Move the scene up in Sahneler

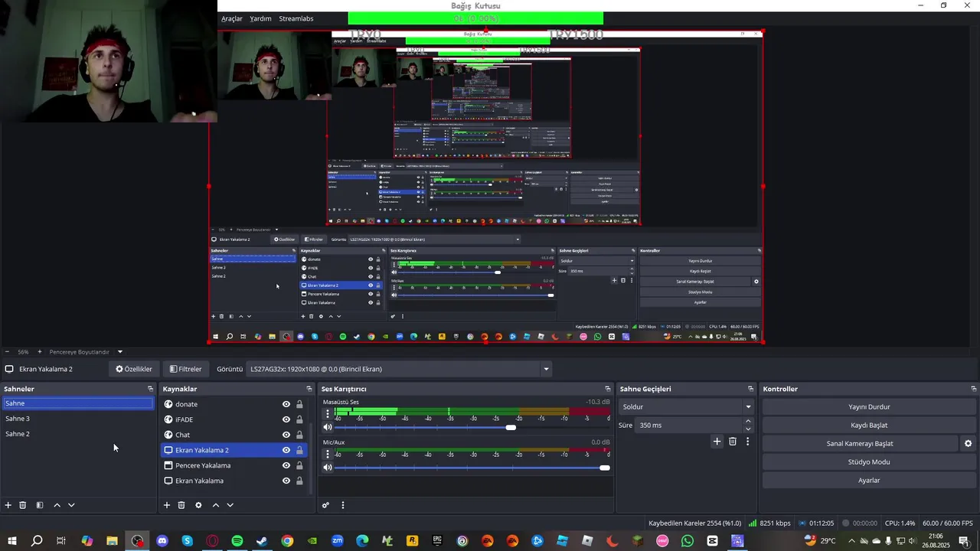point(57,505)
